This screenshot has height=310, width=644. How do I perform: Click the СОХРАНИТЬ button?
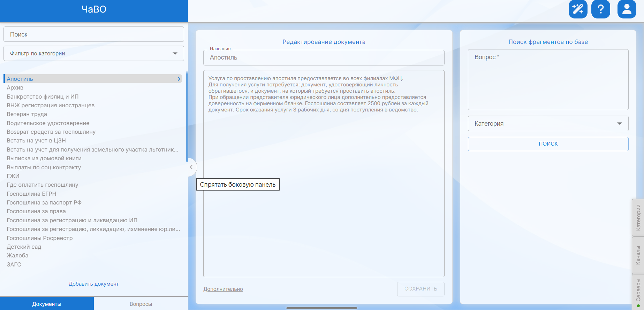(x=421, y=289)
